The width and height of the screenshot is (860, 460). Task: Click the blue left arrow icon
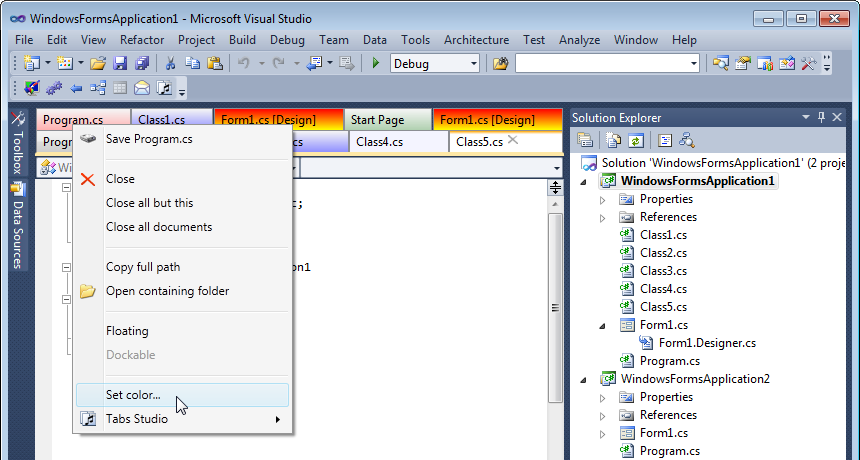[76, 88]
